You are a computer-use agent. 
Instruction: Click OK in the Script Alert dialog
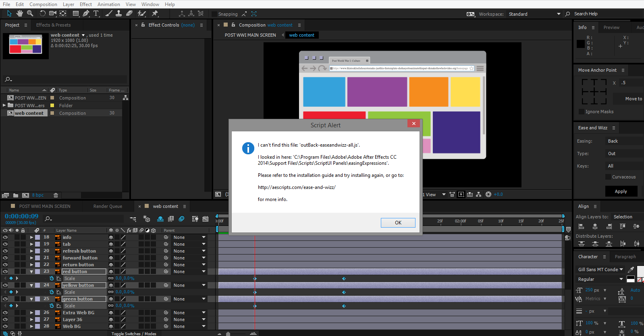398,223
